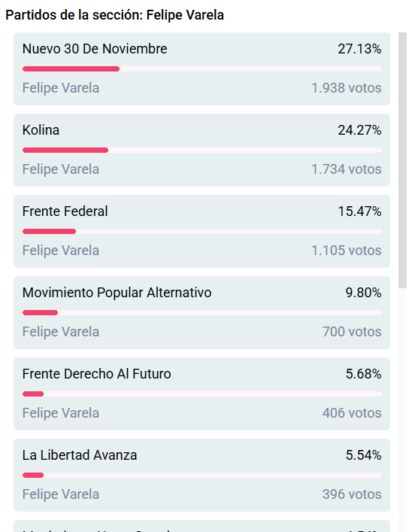Click the partially visible last party card
Image resolution: width=409 pixels, height=532 pixels.
click(201, 526)
